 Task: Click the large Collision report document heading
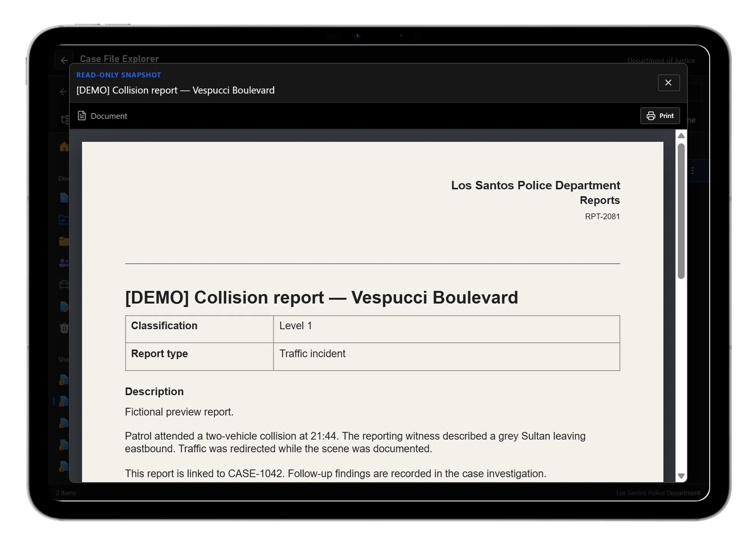click(x=321, y=298)
